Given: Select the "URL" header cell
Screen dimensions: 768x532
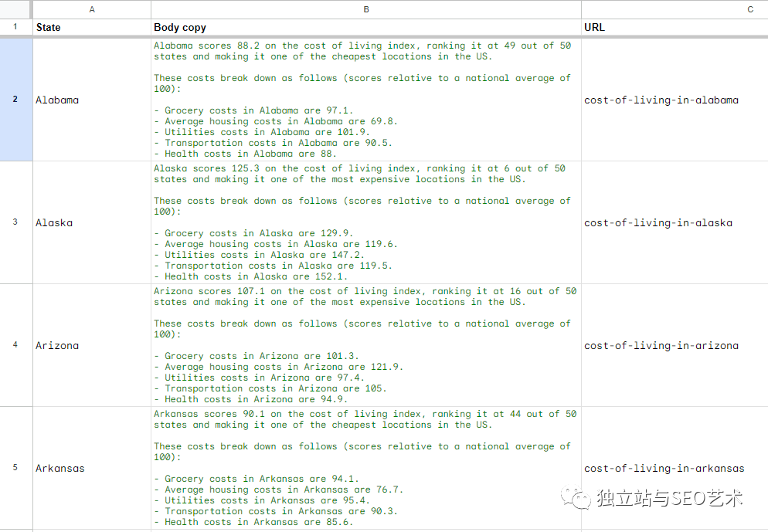Looking at the screenshot, I should coord(674,27).
